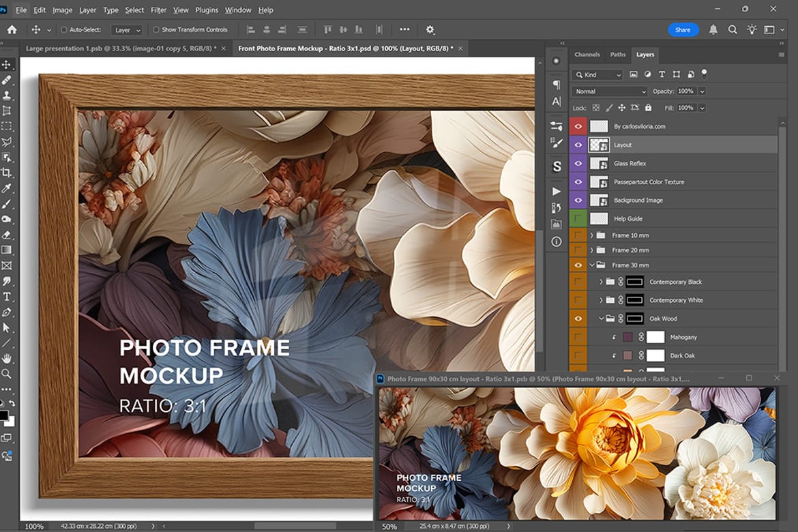Click switch foreground and background colors arrow
The height and width of the screenshot is (532, 798).
point(12,403)
